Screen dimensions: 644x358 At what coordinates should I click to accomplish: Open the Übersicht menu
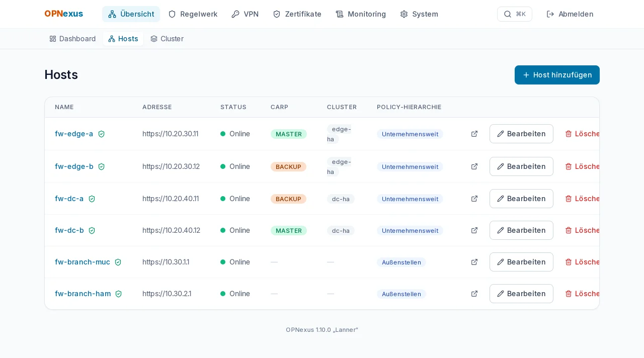pos(131,14)
